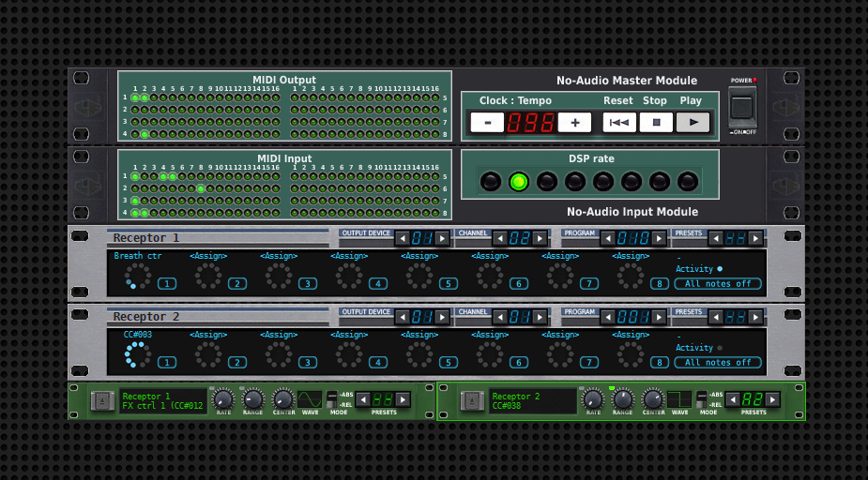
Task: Toggle the Master Module power switch
Action: pyautogui.click(x=741, y=107)
